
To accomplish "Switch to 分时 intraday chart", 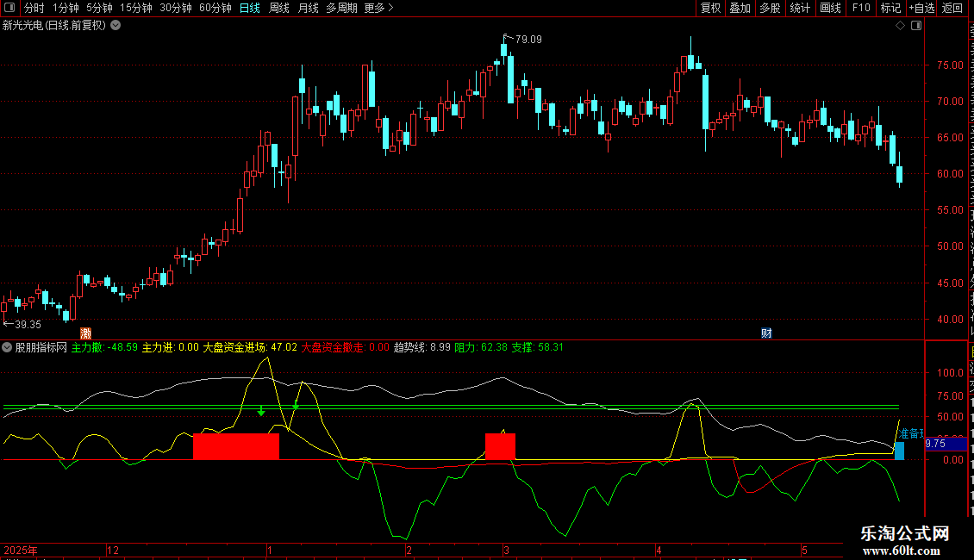I will click(x=34, y=8).
